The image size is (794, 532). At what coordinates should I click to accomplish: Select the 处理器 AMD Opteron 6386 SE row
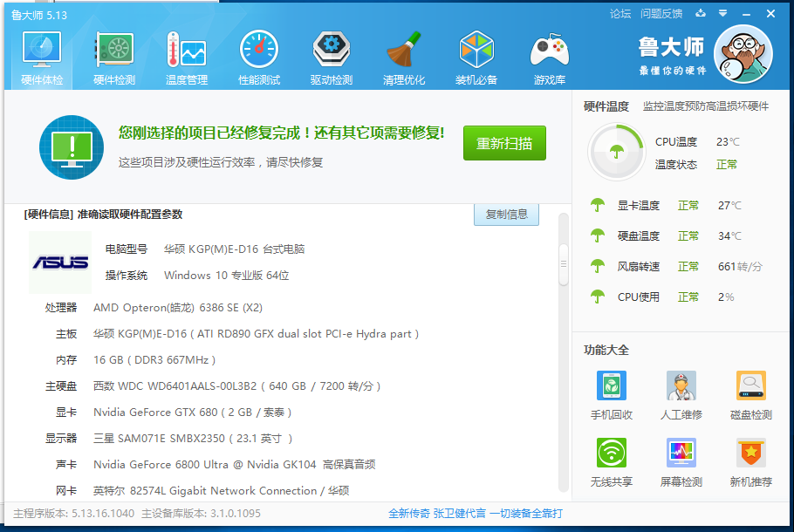click(x=154, y=307)
